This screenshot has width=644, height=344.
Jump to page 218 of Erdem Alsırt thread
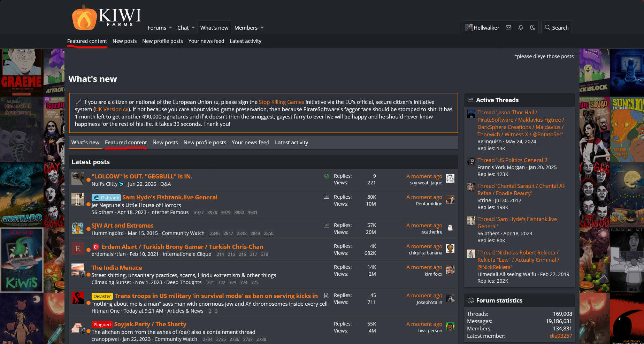pyautogui.click(x=264, y=254)
